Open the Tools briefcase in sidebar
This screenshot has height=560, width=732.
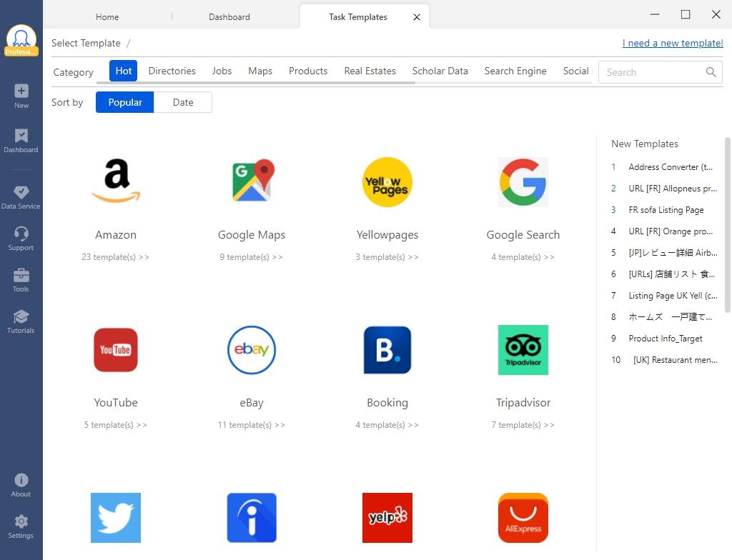click(21, 280)
